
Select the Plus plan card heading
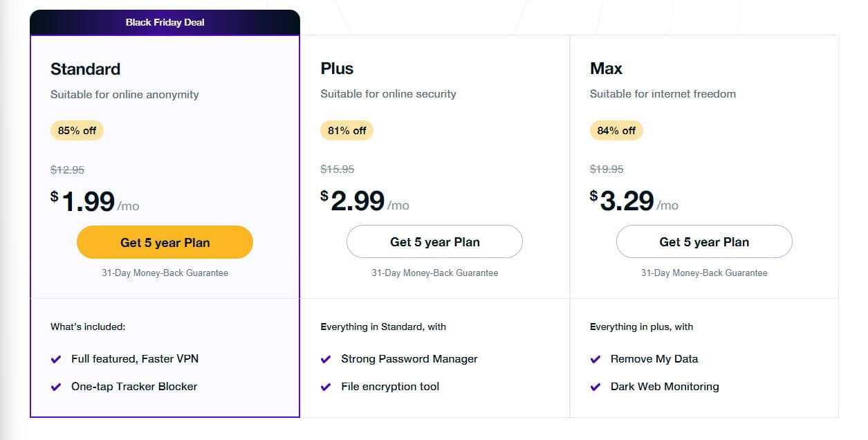(x=337, y=68)
